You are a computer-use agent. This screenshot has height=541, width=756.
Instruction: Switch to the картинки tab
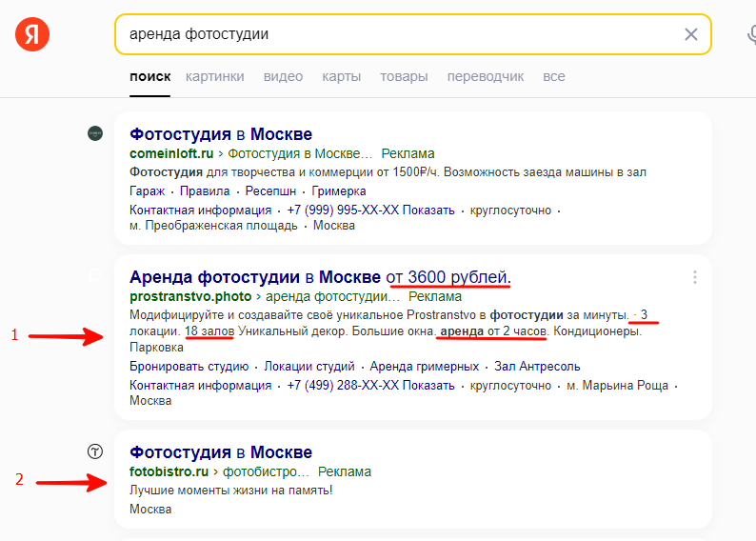pyautogui.click(x=215, y=76)
